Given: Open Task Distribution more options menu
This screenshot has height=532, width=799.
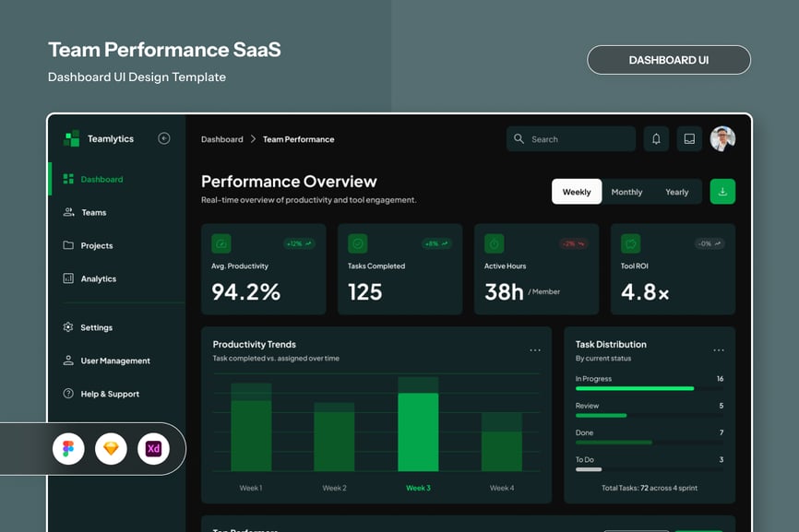Looking at the screenshot, I should [x=719, y=350].
